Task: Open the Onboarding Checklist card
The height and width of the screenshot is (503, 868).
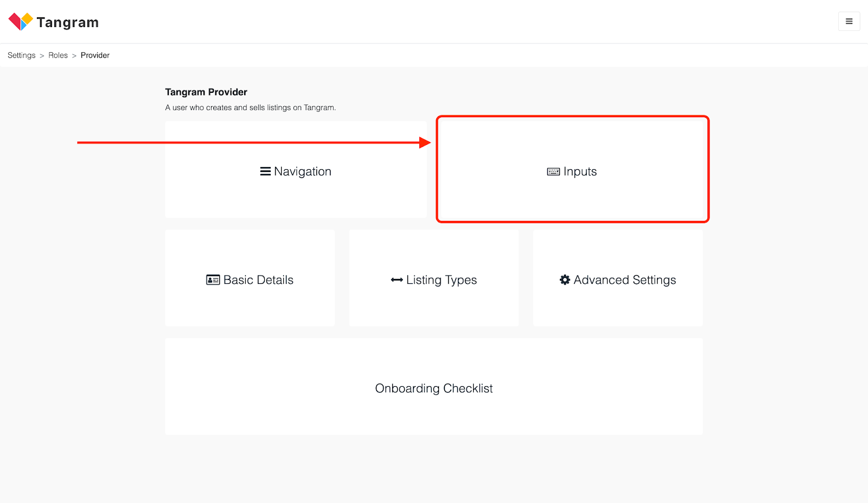Action: point(434,386)
